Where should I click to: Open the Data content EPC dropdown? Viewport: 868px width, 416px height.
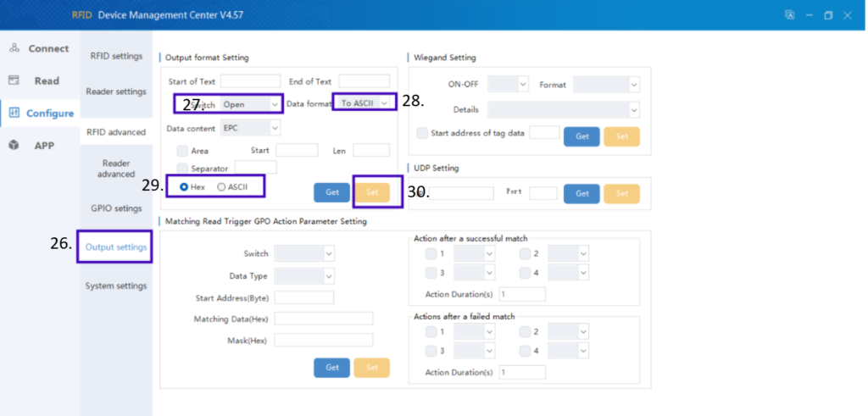pyautogui.click(x=250, y=128)
